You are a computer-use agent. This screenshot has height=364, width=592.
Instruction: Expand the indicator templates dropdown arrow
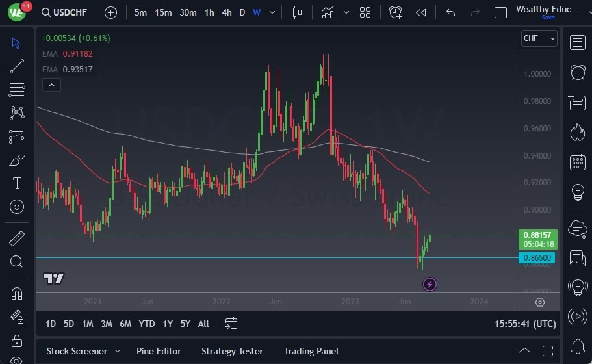point(346,12)
